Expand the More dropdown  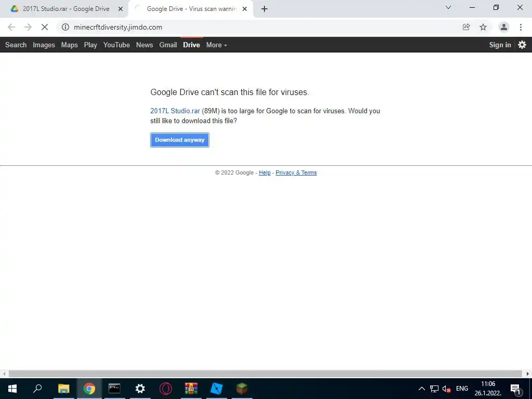[x=217, y=45]
